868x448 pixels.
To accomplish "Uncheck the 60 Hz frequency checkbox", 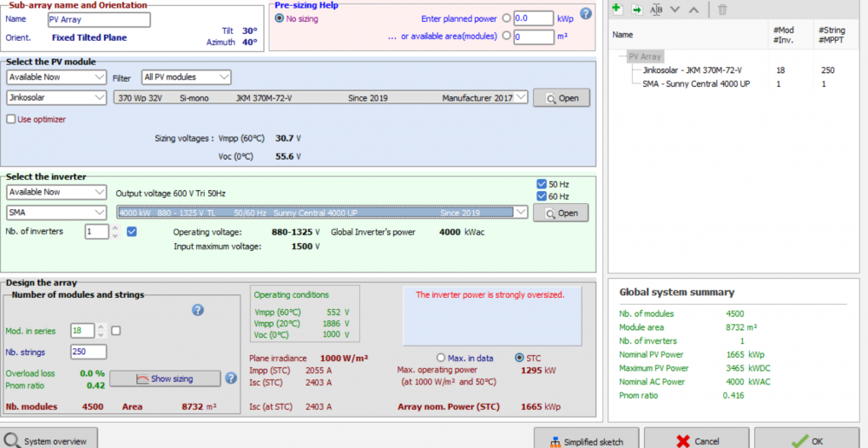I will pyautogui.click(x=542, y=196).
